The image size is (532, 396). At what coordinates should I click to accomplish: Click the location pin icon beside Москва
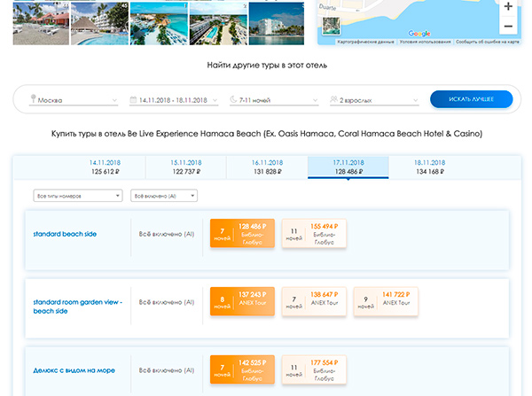pos(33,99)
